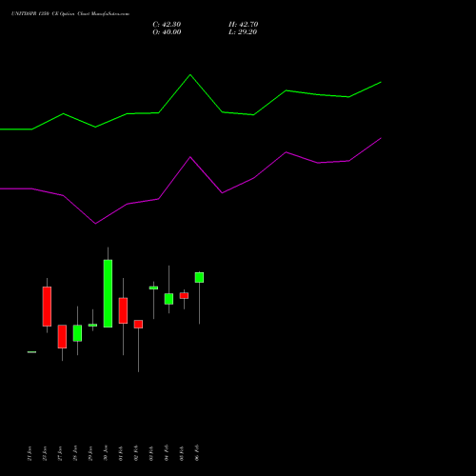Viewport: 476px width, 476px height.
Task: Click the UNITDSPR option chart title
Action: click(70, 13)
